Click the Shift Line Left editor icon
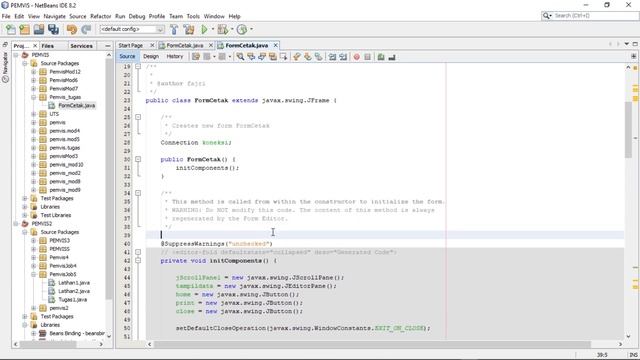The image size is (640, 360). [x=332, y=57]
